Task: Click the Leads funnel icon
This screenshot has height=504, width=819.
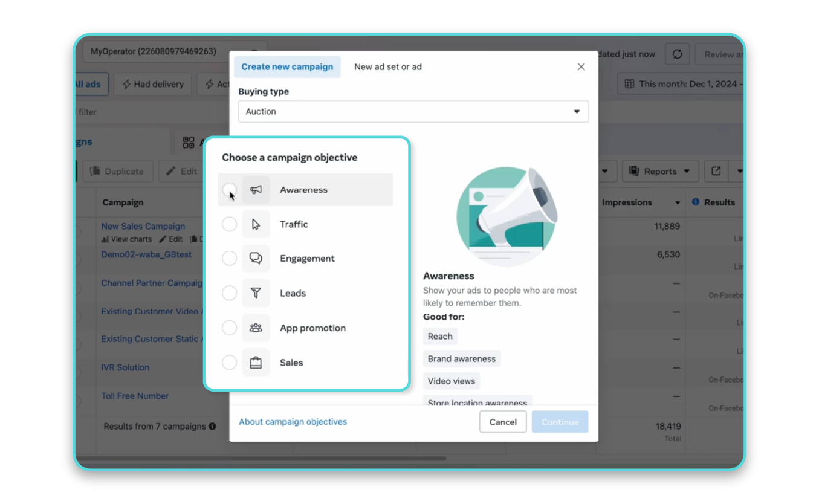Action: [256, 293]
